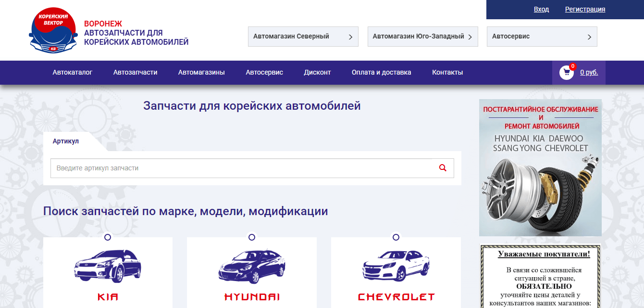Open the Регистрация link
644x308 pixels.
point(585,9)
